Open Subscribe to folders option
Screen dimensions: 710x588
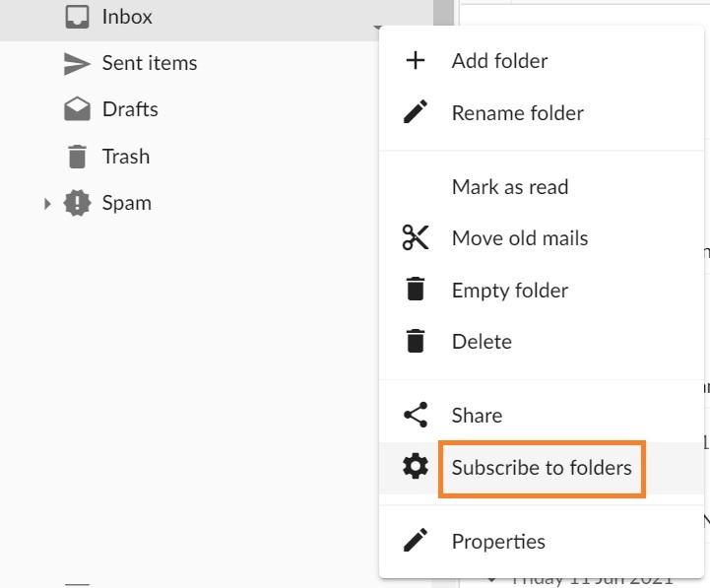tap(541, 467)
